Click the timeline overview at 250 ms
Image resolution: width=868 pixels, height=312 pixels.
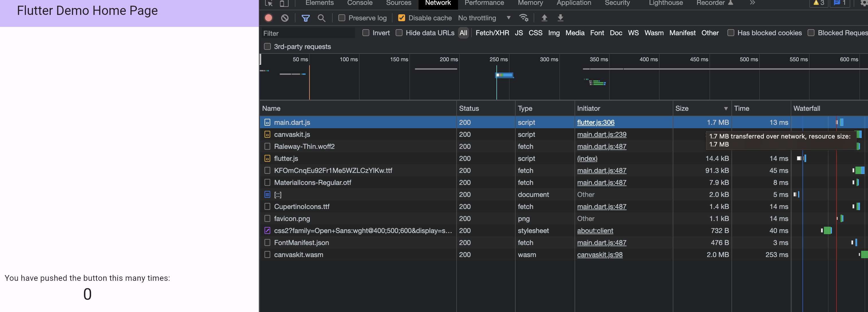[498, 60]
